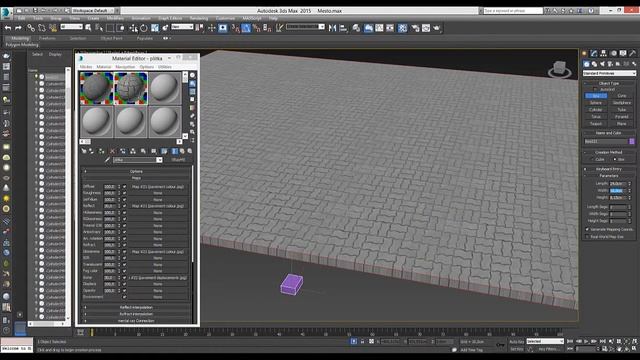Viewport: 640px width, 360px height.
Task: Click the Redo arrow in main toolbar
Action: click(x=18, y=28)
